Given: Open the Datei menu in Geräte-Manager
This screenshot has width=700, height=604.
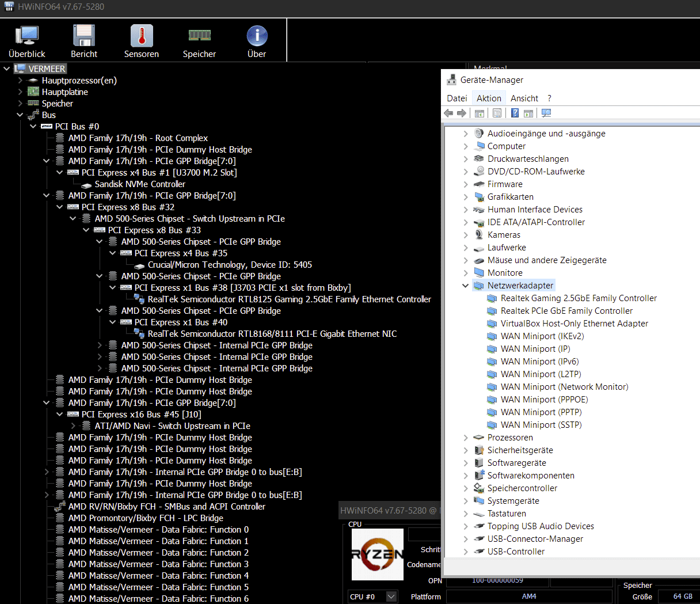Looking at the screenshot, I should tap(457, 98).
